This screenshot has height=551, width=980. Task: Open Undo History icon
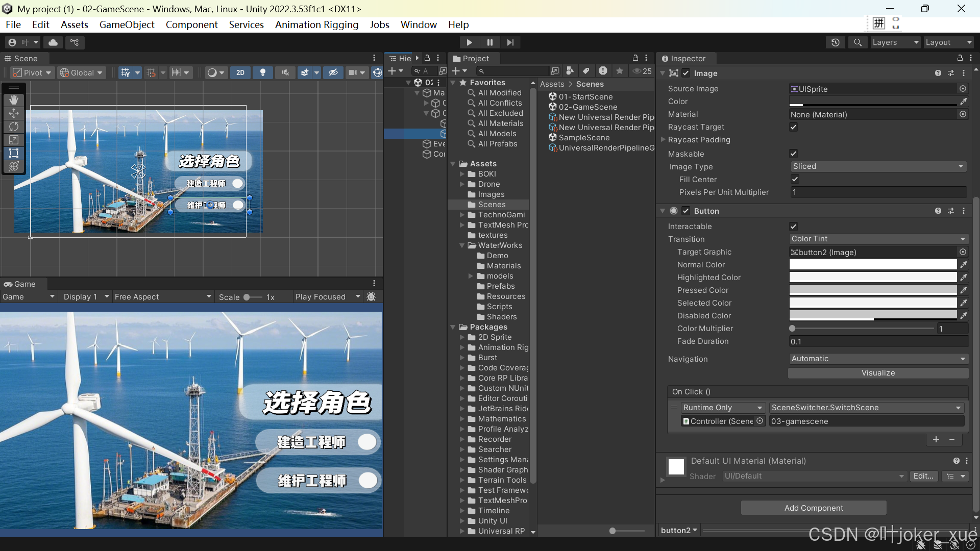pyautogui.click(x=836, y=42)
